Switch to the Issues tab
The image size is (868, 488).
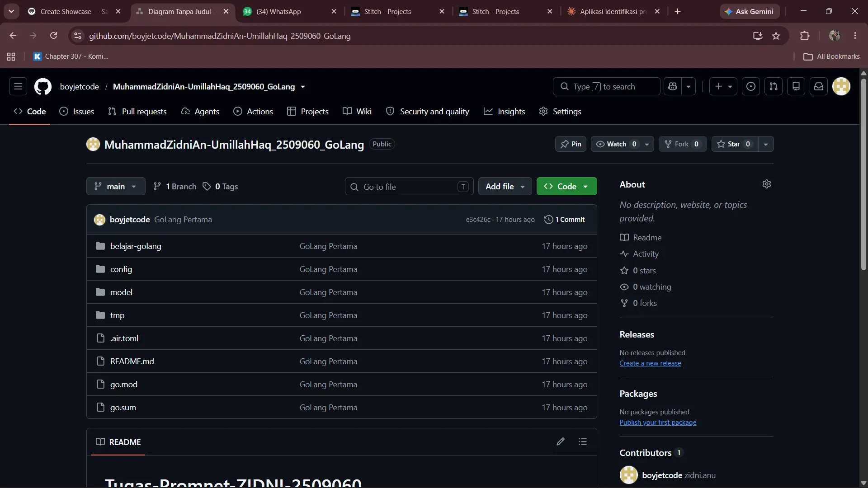[x=77, y=112]
